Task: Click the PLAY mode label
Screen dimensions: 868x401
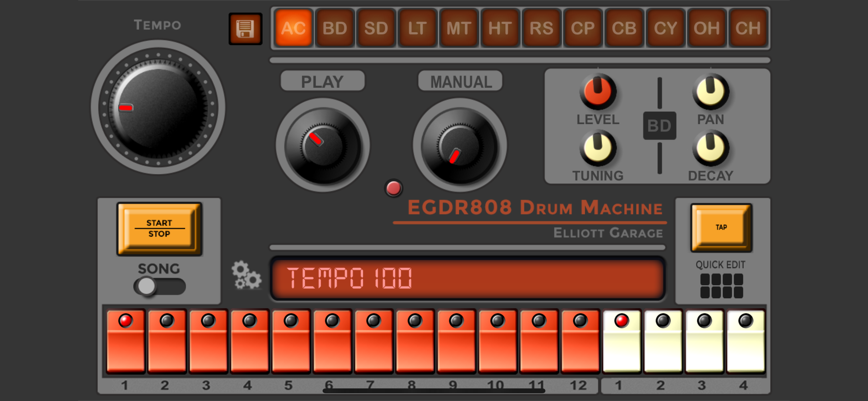Action: point(323,81)
